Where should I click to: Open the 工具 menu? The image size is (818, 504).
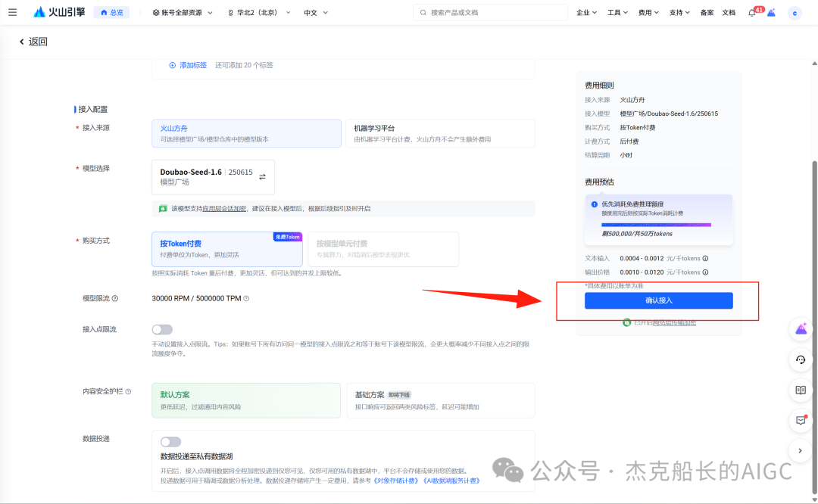pos(617,13)
